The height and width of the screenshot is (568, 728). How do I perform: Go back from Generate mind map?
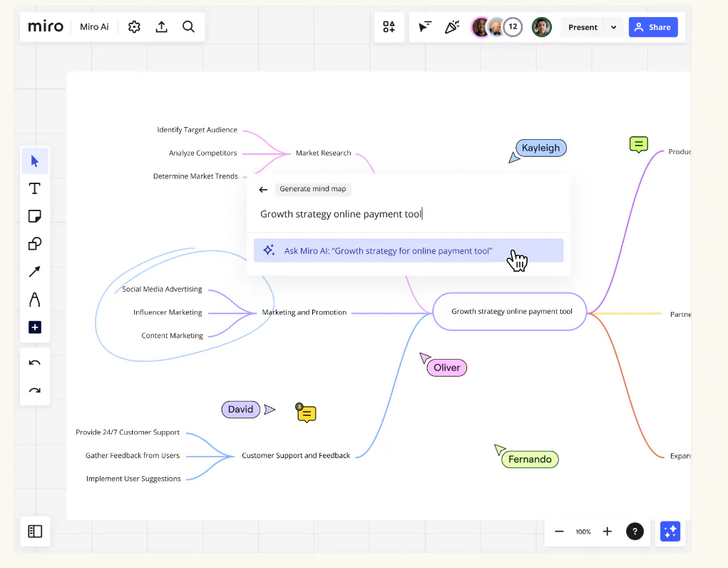point(263,189)
